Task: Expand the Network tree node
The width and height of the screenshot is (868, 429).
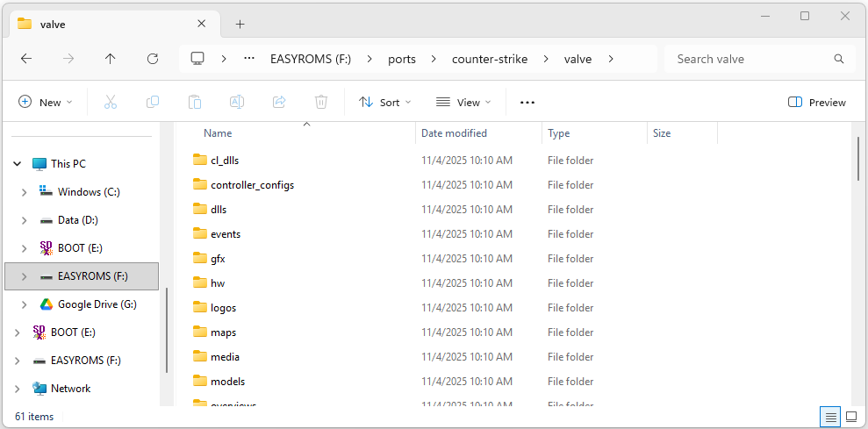Action: pyautogui.click(x=18, y=389)
